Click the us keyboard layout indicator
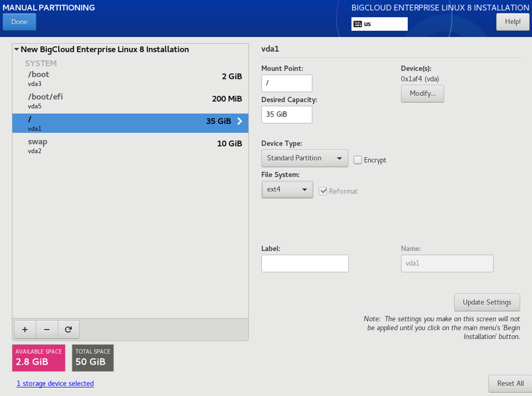 pos(379,24)
